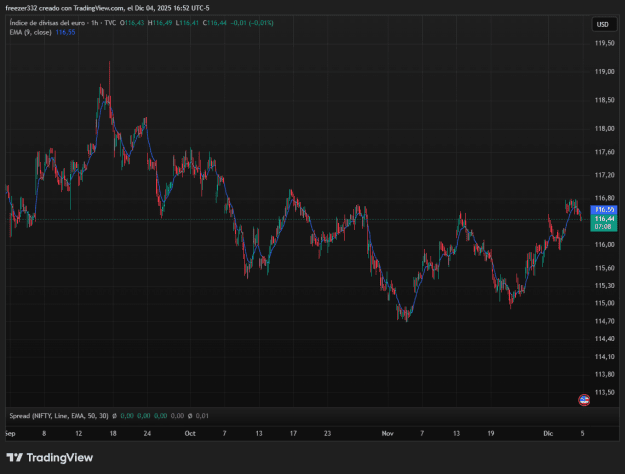Viewport: 625px width, 474px height.
Task: Select the EMA (9, close) indicator legend
Action: [30, 32]
